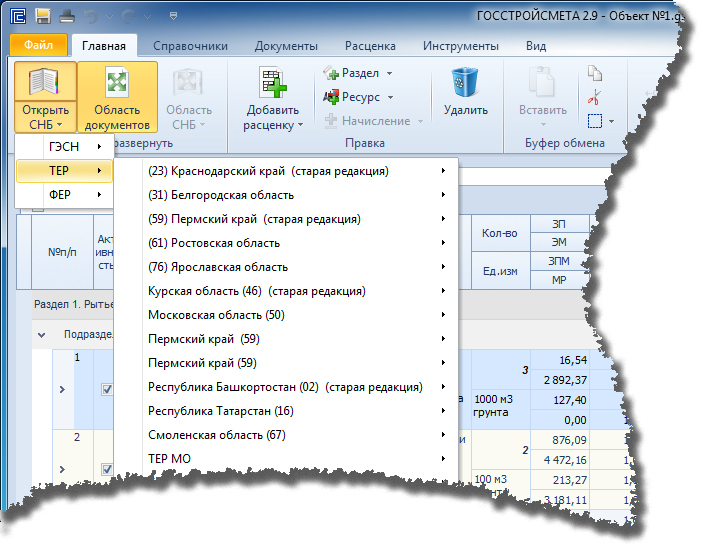Viewport: 703px width, 544px height.
Task: Click the Ед.изм column header
Action: [x=500, y=271]
